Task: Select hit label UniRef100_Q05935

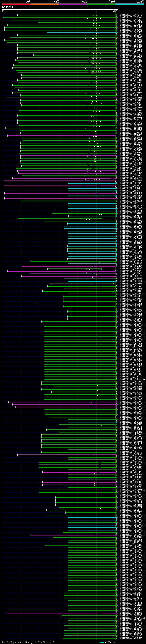Action: [131, 615]
